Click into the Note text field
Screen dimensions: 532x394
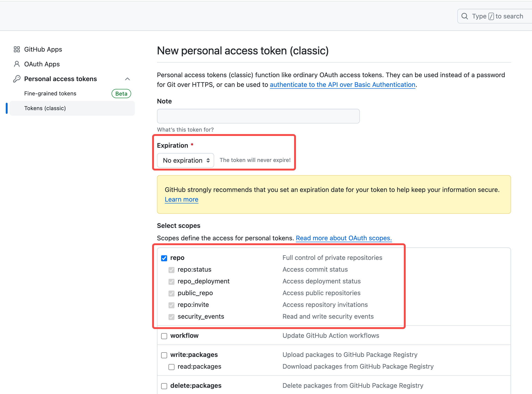click(258, 116)
